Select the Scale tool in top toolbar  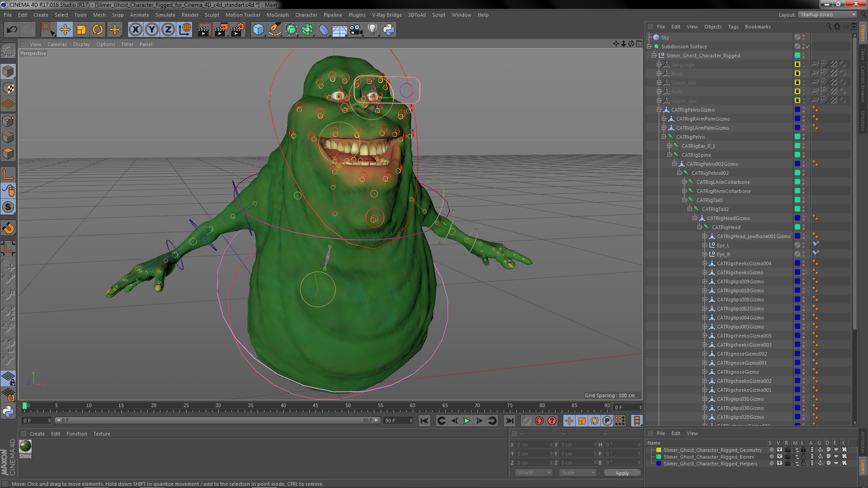point(81,30)
